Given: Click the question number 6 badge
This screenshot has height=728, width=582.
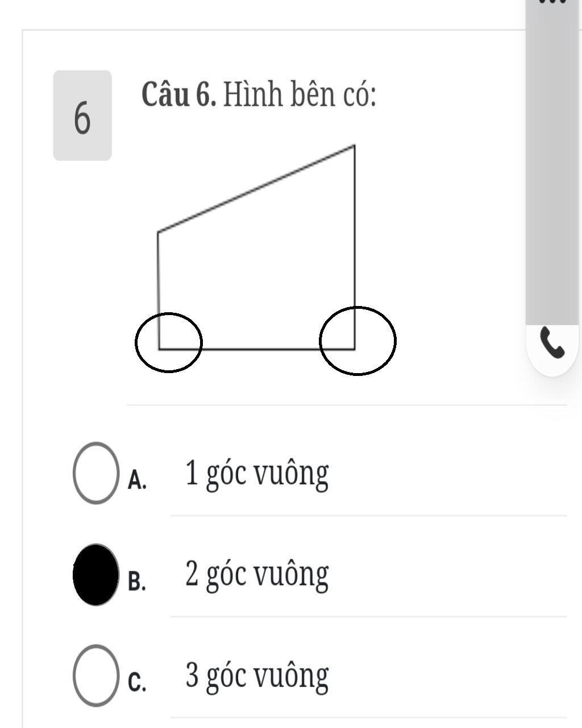Looking at the screenshot, I should pos(82,115).
